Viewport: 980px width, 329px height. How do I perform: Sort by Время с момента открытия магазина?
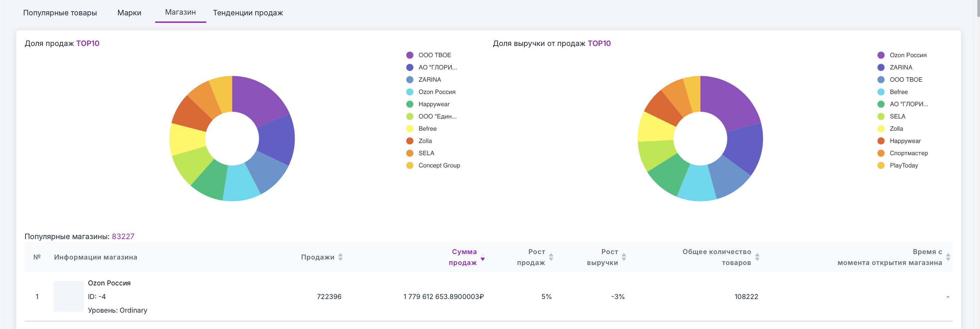894,257
